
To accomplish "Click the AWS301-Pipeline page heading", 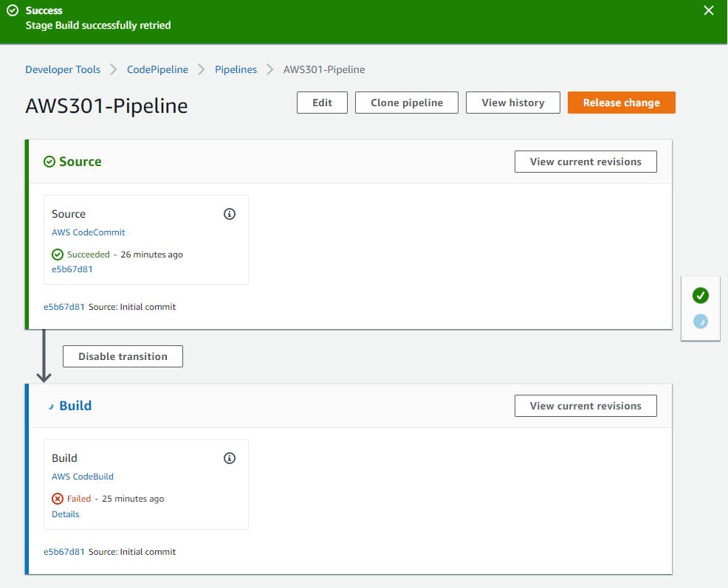I will click(x=107, y=106).
